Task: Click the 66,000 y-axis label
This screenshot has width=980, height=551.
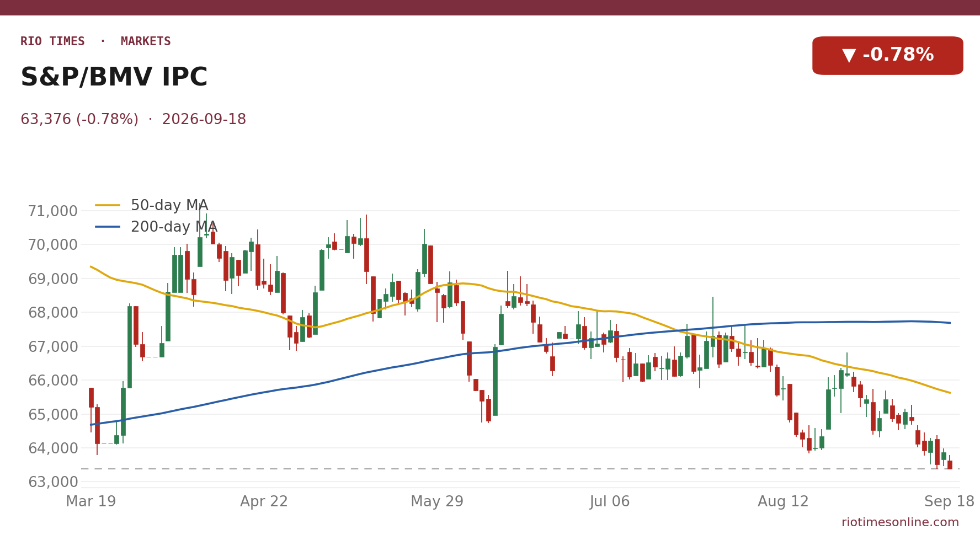Action: tap(53, 381)
